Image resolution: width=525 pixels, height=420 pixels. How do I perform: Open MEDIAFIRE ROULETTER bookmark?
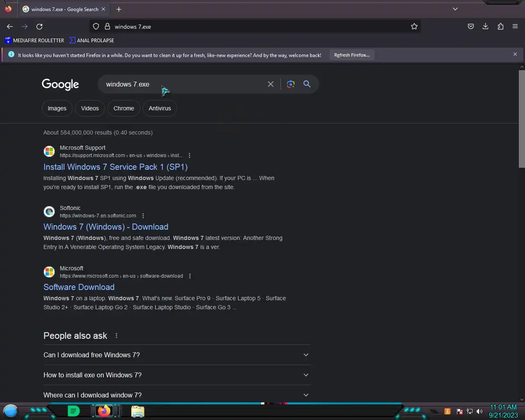(x=34, y=40)
